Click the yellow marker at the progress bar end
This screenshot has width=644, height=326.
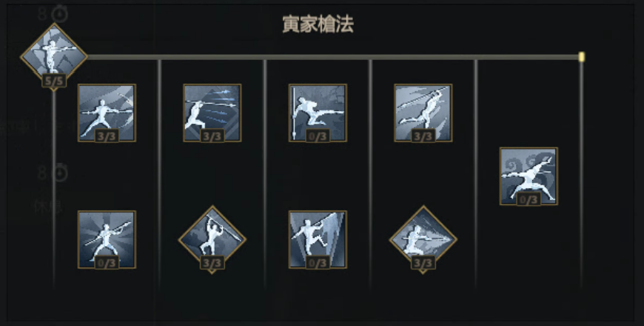[582, 57]
